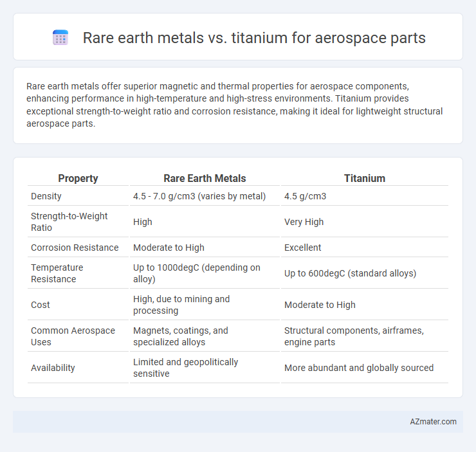
Task: Open the AZmater.com footer link
Action: pos(433,422)
